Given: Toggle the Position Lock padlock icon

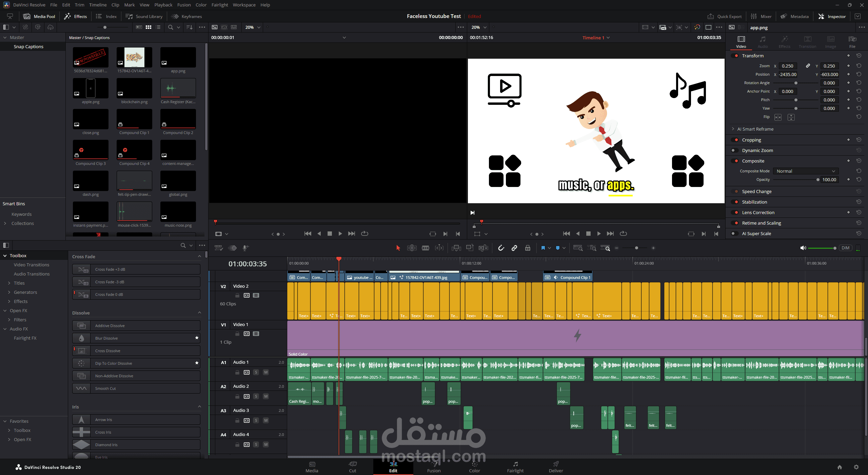Looking at the screenshot, I should [528, 248].
